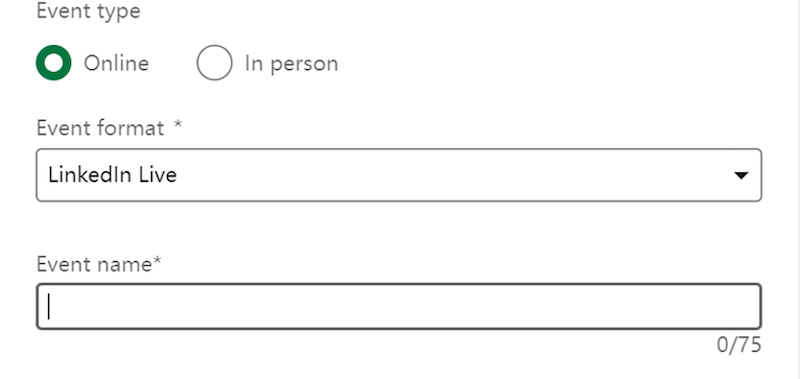Click inside the empty Event name textbox

[x=399, y=306]
